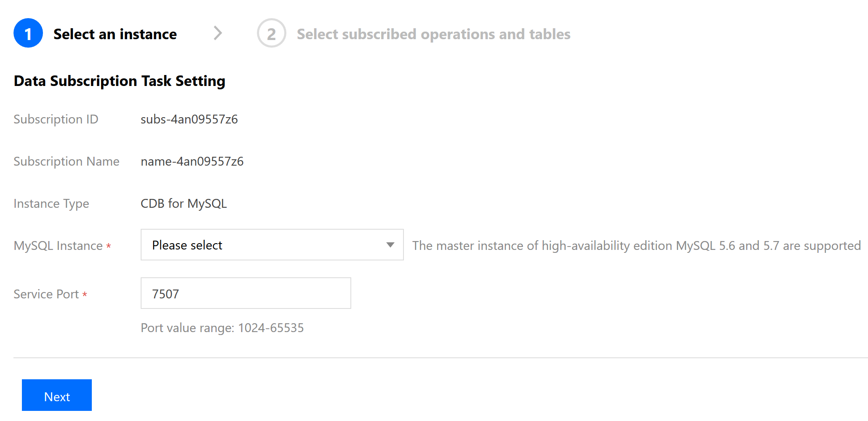Click the red asterisk next to Service Port
Viewport: 868px width, 421px height.
tap(85, 295)
